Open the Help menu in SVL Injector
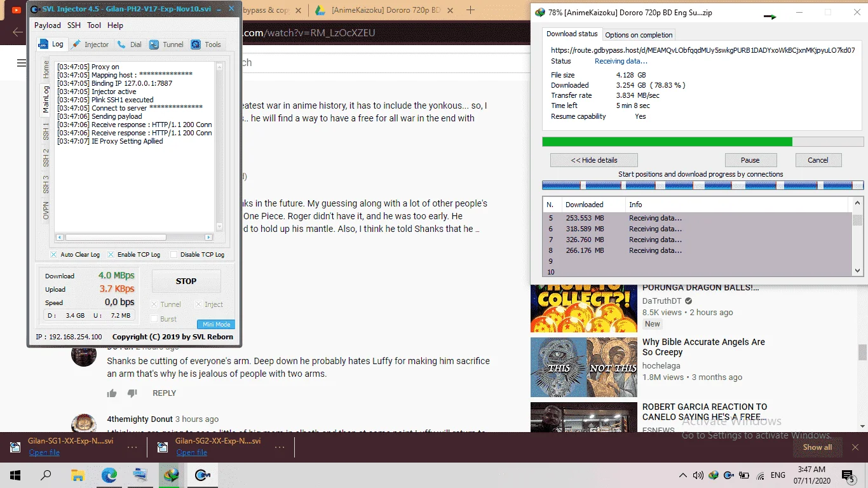The image size is (868, 488). tap(115, 25)
